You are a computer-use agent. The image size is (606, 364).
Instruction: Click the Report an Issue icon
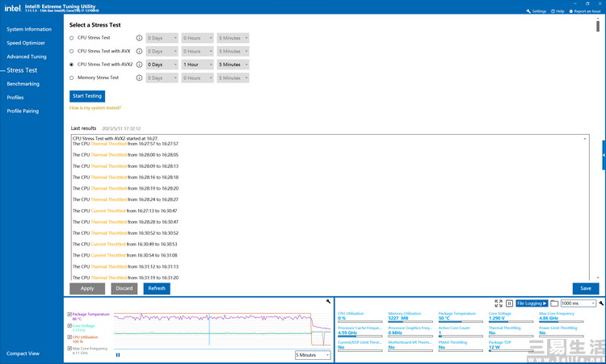(570, 11)
